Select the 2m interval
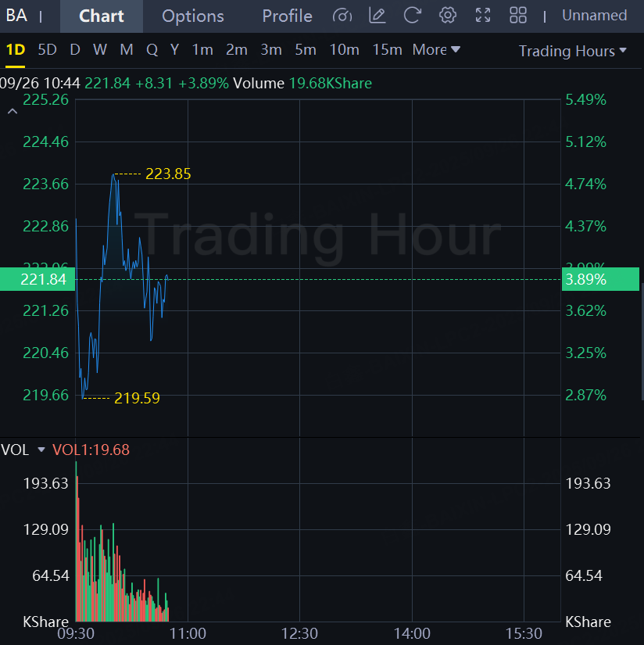This screenshot has height=645, width=644. [237, 50]
